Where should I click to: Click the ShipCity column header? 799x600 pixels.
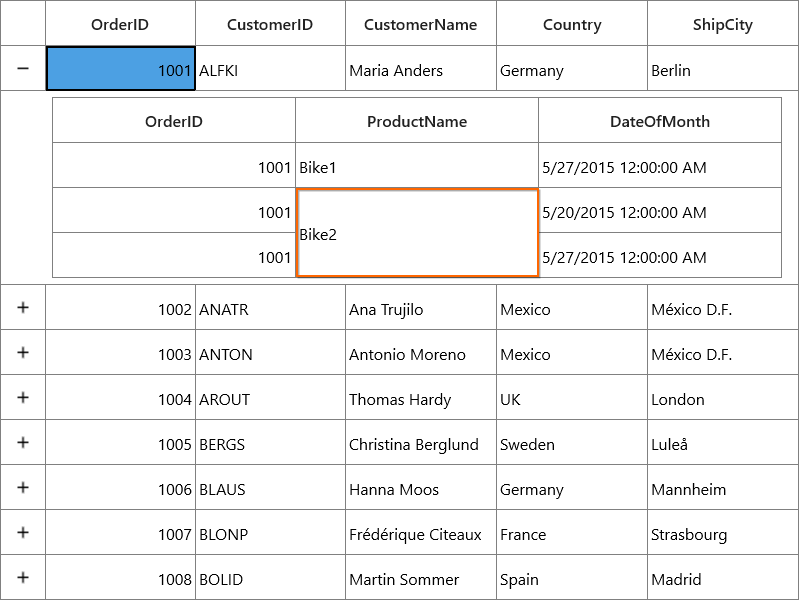723,24
